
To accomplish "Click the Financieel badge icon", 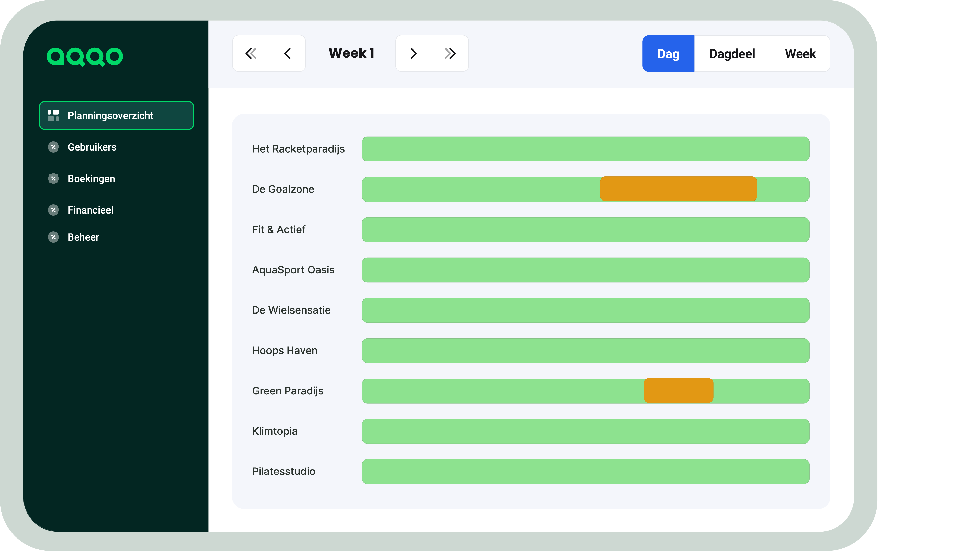I will click(53, 210).
